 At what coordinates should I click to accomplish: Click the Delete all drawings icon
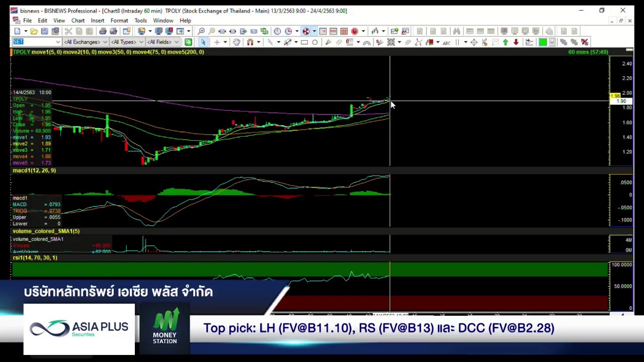[x=585, y=42]
